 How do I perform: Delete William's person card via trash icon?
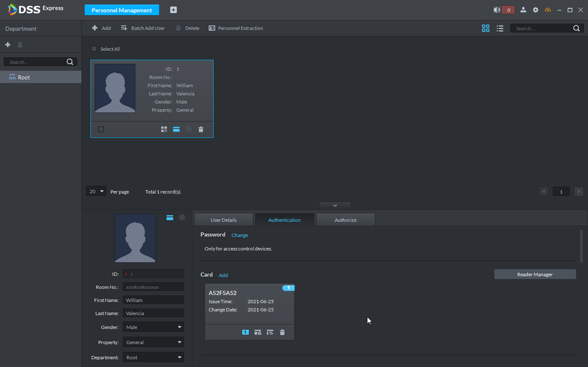tap(201, 129)
